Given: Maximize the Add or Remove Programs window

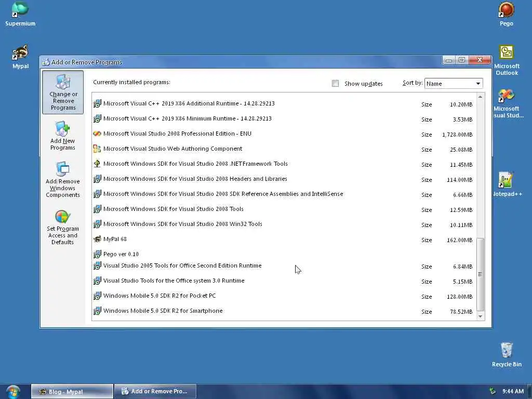Looking at the screenshot, I should (462, 60).
